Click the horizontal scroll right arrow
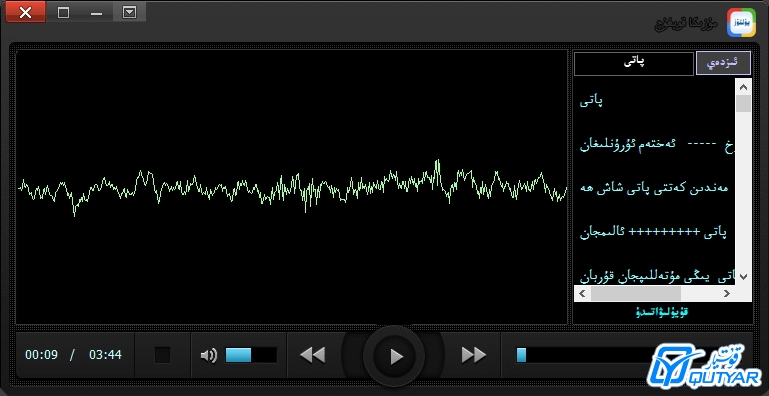The height and width of the screenshot is (396, 769). (x=726, y=293)
